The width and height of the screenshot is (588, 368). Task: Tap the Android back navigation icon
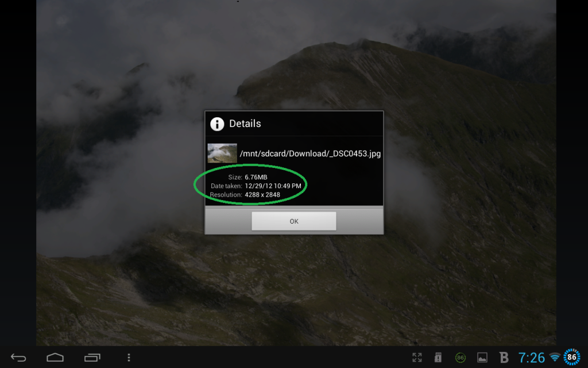[18, 358]
